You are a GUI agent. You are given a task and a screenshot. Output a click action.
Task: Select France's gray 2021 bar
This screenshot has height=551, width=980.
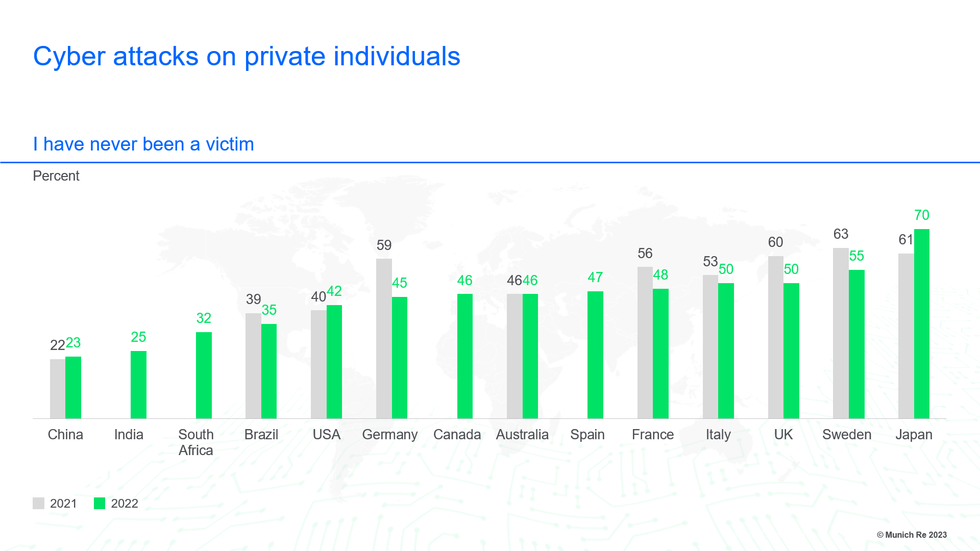(645, 342)
